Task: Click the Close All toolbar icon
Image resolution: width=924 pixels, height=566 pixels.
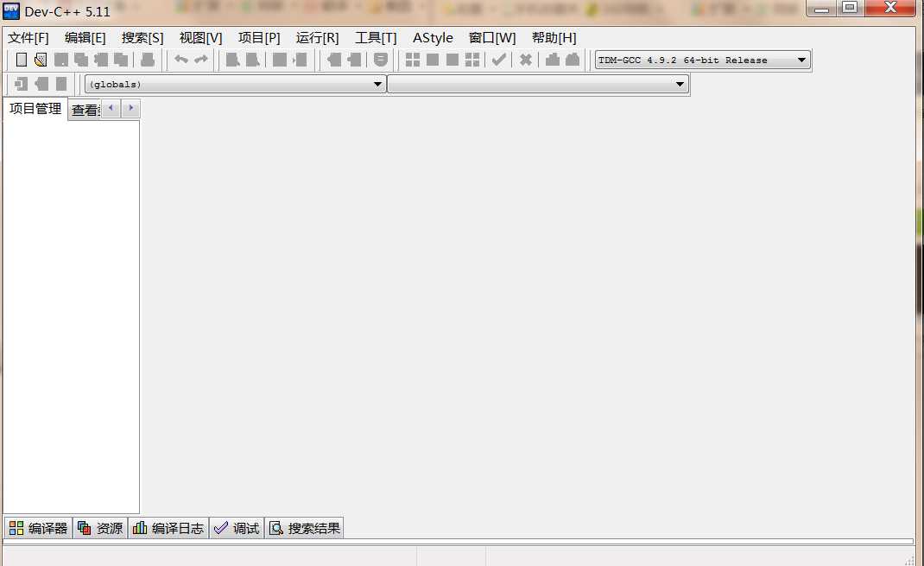Action: click(121, 60)
